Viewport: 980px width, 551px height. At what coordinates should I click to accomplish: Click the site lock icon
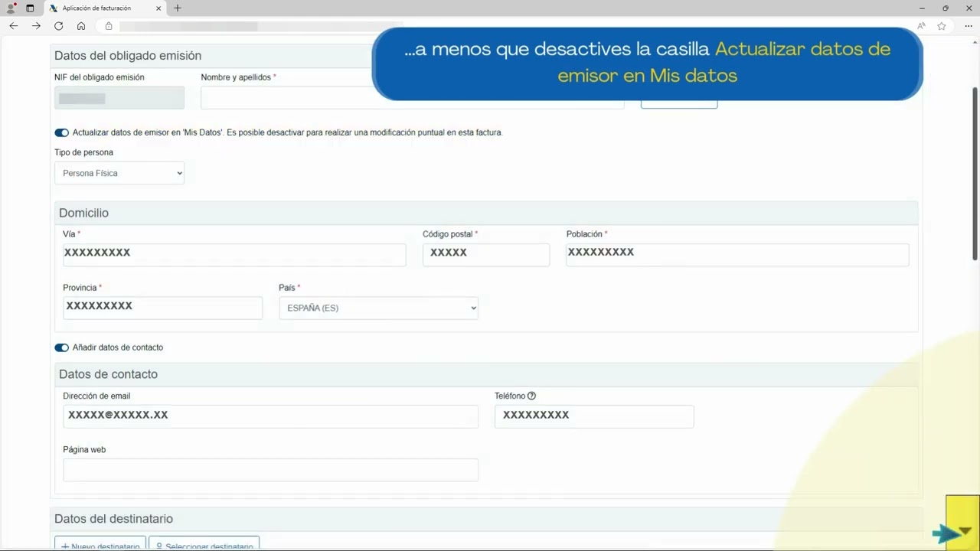pos(109,26)
